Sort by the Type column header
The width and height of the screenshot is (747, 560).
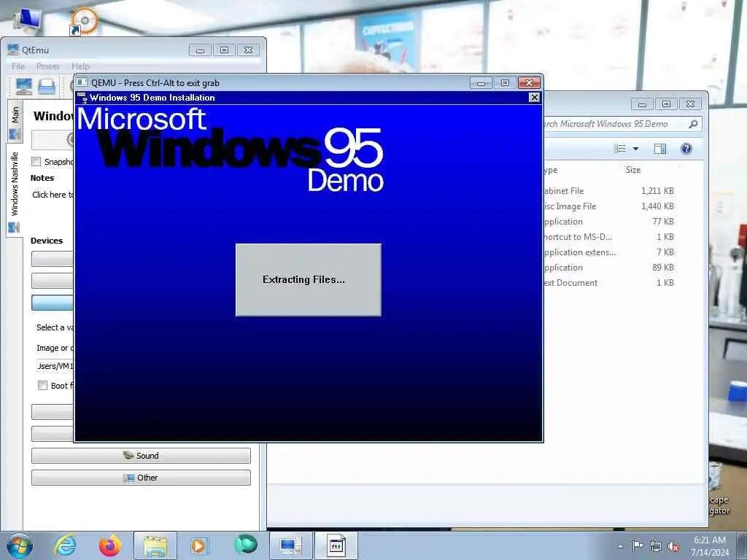click(550, 170)
